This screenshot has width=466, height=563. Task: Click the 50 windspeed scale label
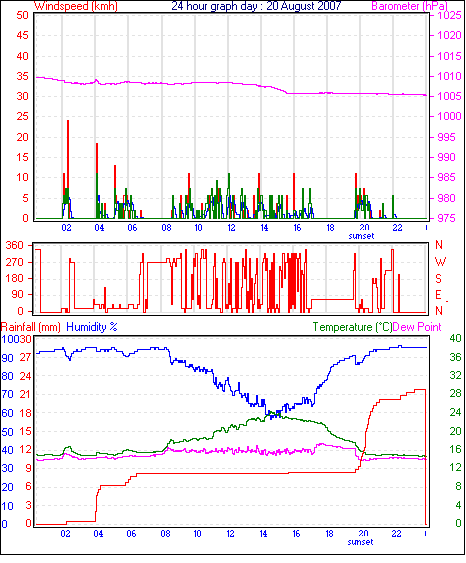click(22, 15)
